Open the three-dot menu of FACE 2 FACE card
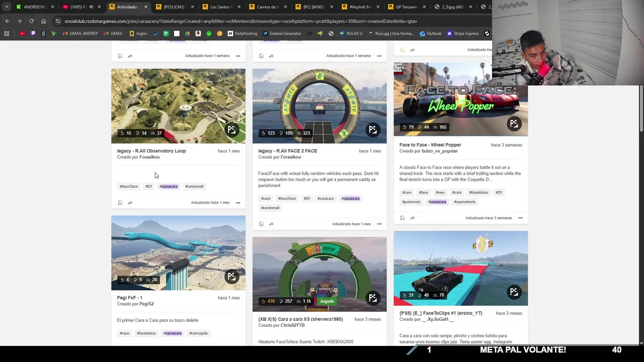This screenshot has width=644, height=362. click(379, 224)
